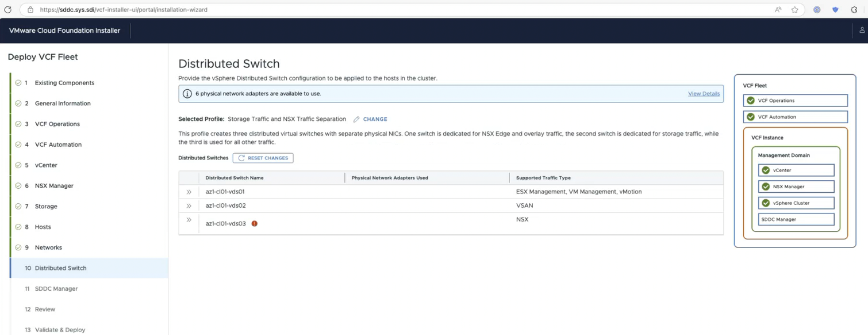Open step 8 Hosts
868x335 pixels.
pos(89,227)
